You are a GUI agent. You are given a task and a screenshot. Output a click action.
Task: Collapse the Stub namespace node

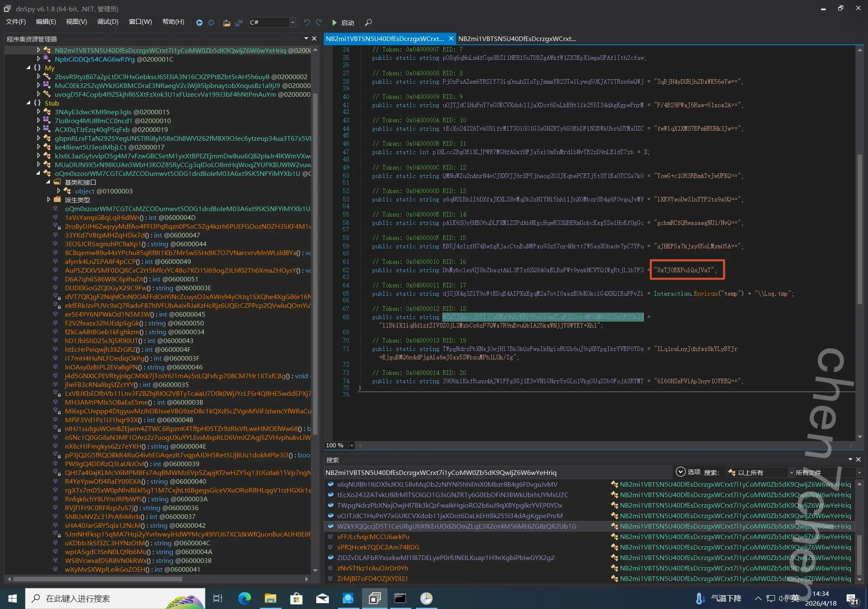click(x=28, y=103)
